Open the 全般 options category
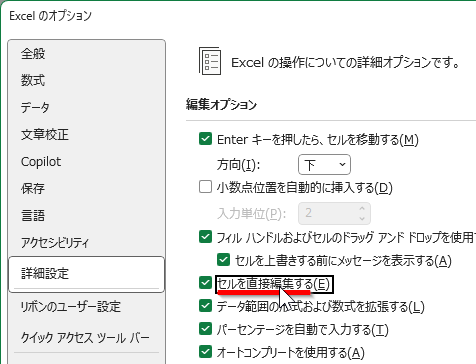Viewport: 476px width, 364px height. (x=87, y=54)
